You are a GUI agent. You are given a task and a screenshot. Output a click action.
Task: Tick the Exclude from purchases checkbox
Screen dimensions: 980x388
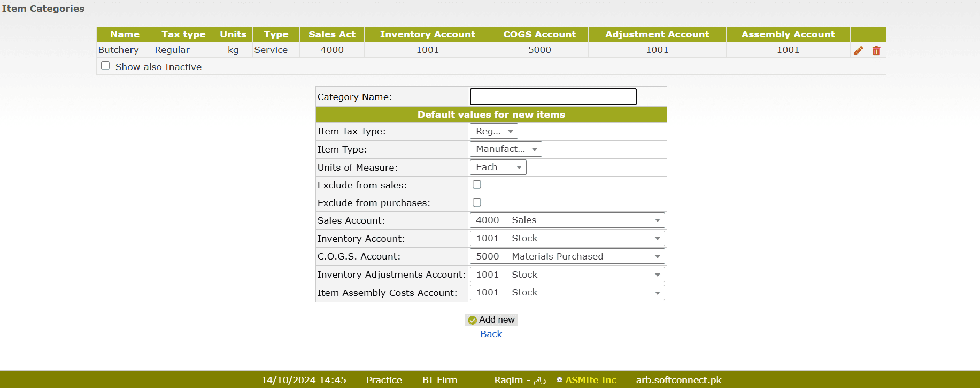pos(477,202)
